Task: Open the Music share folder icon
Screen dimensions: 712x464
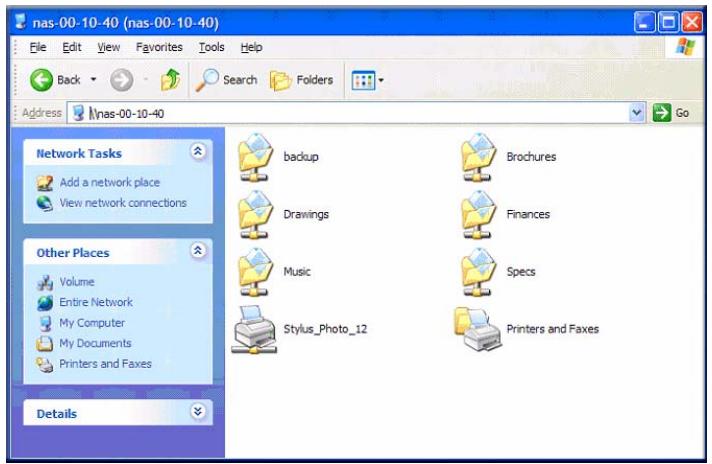Action: (x=256, y=271)
